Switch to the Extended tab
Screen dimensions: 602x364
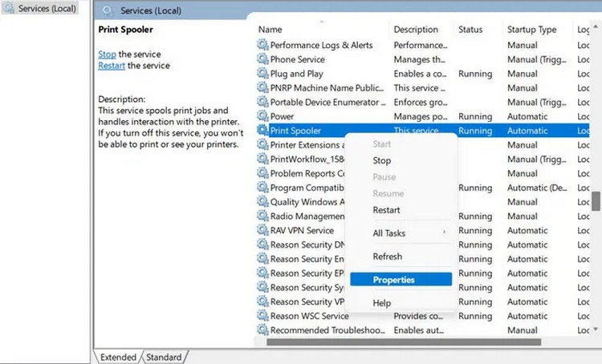pos(118,357)
